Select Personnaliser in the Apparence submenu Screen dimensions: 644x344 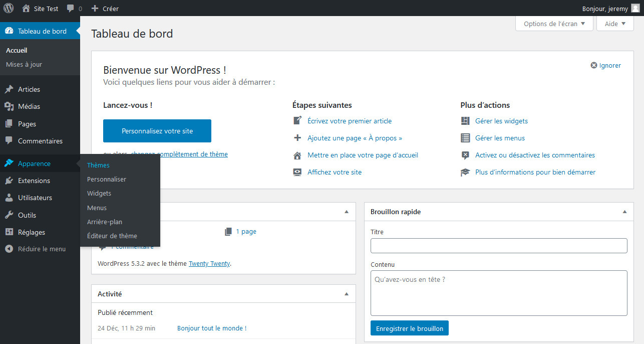click(x=107, y=179)
